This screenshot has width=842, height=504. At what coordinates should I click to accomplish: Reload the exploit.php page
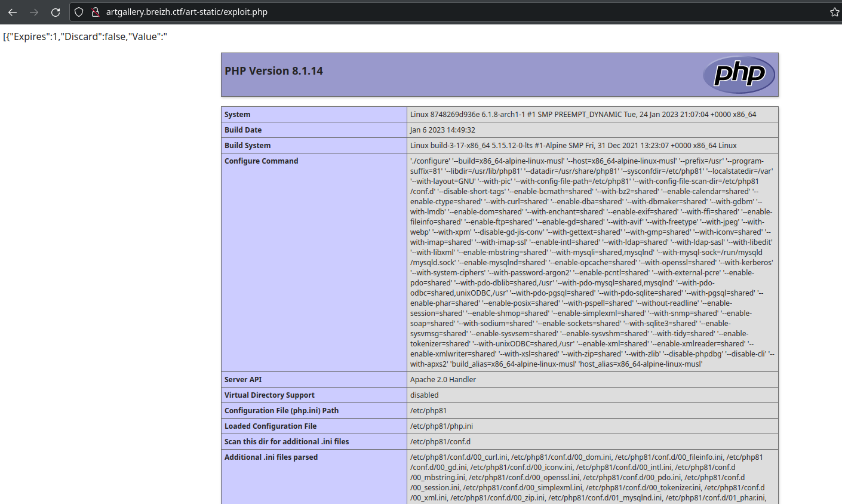pyautogui.click(x=56, y=11)
